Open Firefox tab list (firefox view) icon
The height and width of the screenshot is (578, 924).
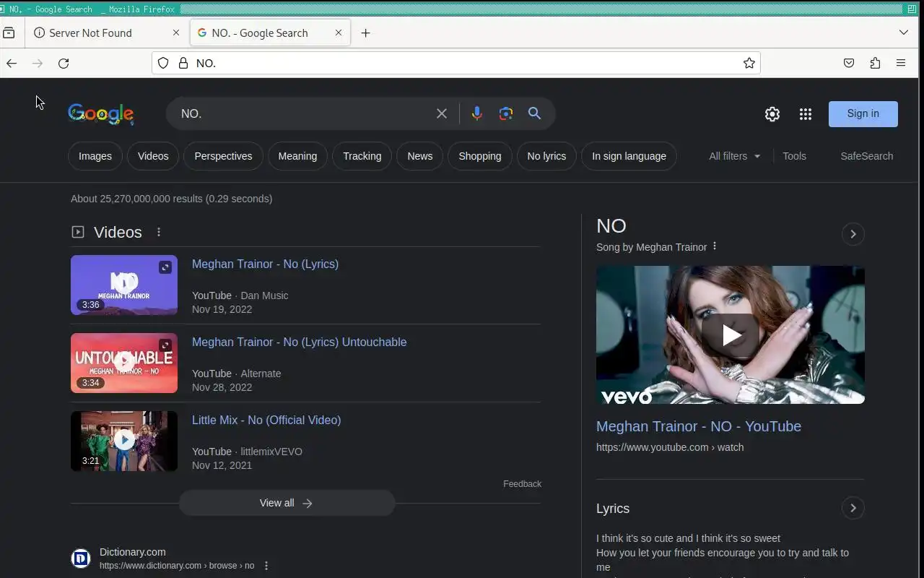point(9,33)
